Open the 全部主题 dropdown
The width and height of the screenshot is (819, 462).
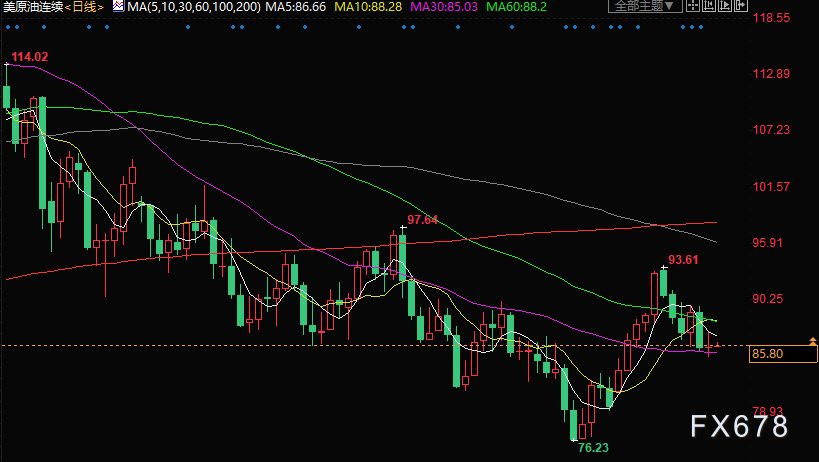[645, 6]
